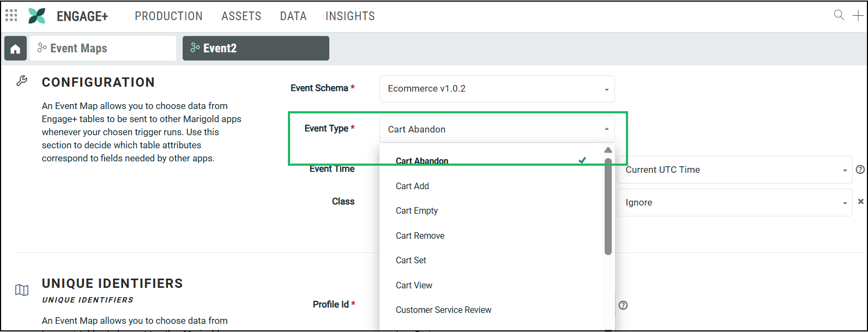
Task: Remove the Class row with X icon
Action: [861, 202]
